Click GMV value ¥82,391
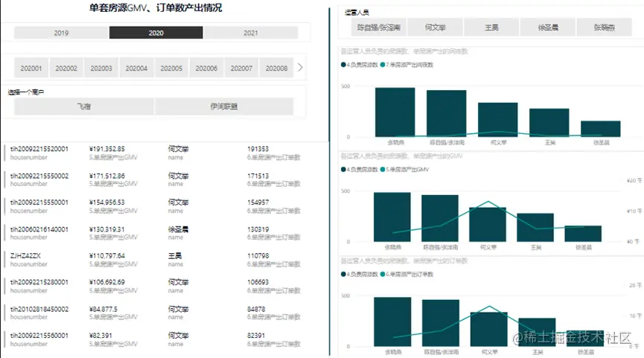The width and height of the screenshot is (644, 358). 101,336
